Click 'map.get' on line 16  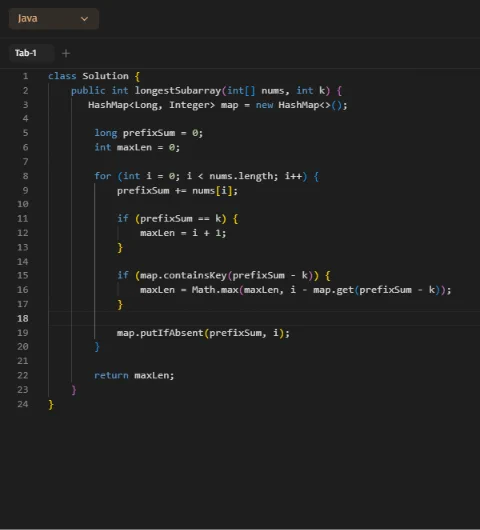[x=333, y=290]
